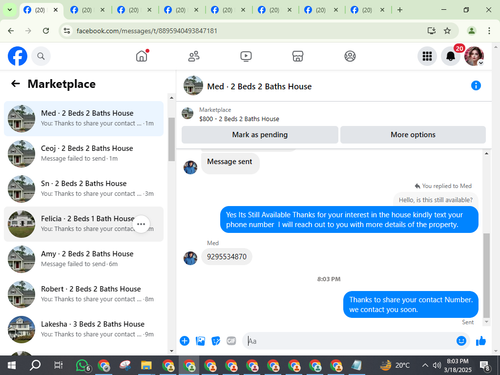Open the Felicia 2 Beds 1 Bath House chat
The height and width of the screenshot is (375, 500).
[x=84, y=224]
